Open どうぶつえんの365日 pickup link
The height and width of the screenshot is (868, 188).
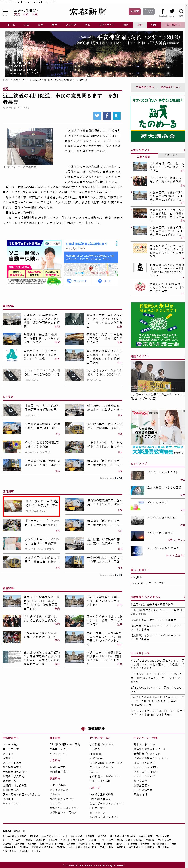163,472
